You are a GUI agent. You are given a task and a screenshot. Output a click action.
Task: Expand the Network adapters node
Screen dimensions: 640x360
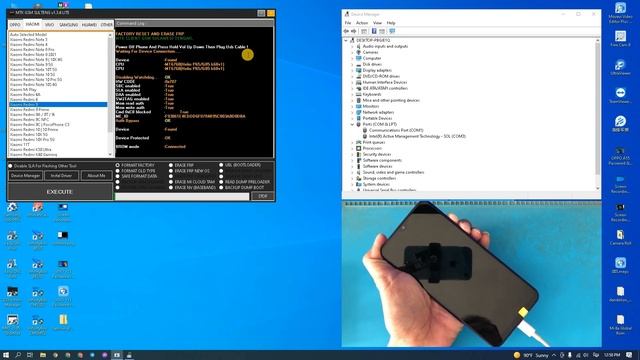tap(352, 112)
